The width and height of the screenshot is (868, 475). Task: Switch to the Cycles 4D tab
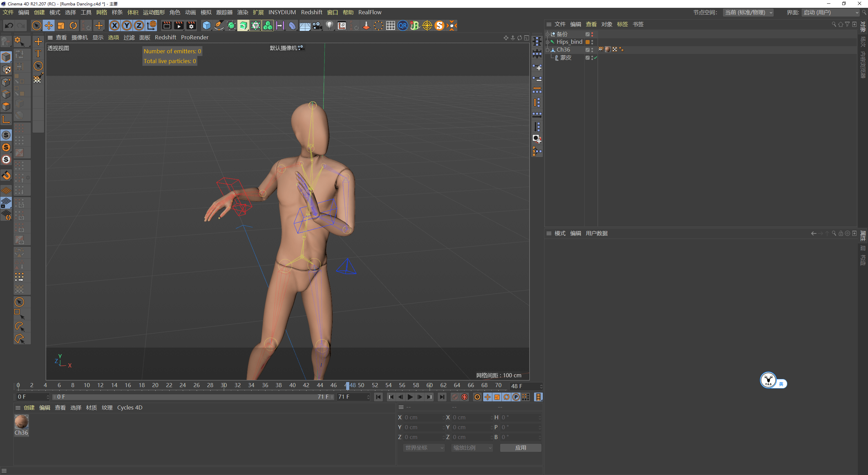(x=130, y=407)
